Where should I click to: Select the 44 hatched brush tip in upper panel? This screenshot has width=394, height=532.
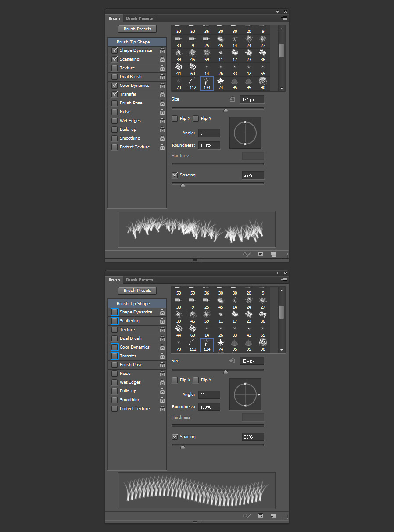coord(179,69)
